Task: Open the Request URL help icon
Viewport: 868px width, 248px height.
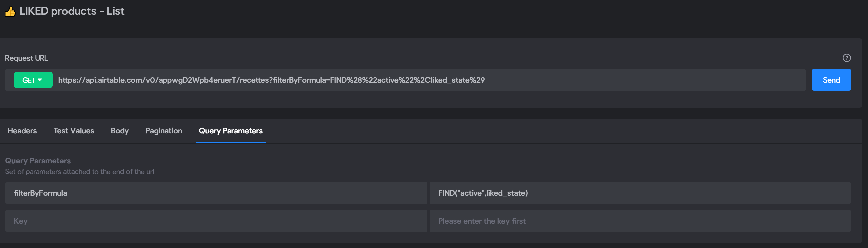Action: [846, 58]
